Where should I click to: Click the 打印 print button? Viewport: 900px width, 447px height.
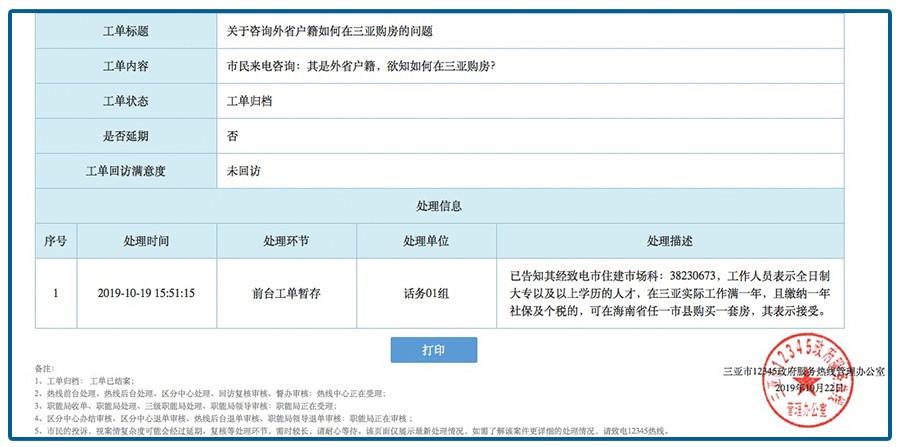(433, 350)
